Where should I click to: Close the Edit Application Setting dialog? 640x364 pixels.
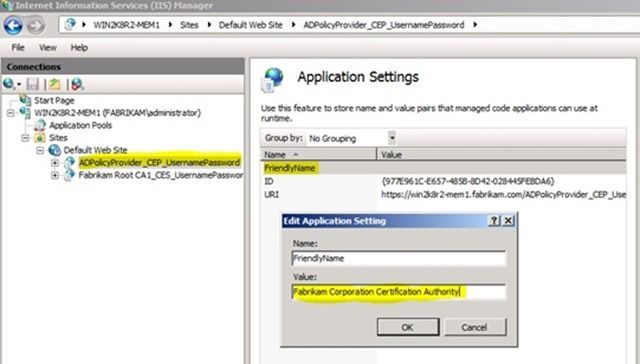[508, 221]
